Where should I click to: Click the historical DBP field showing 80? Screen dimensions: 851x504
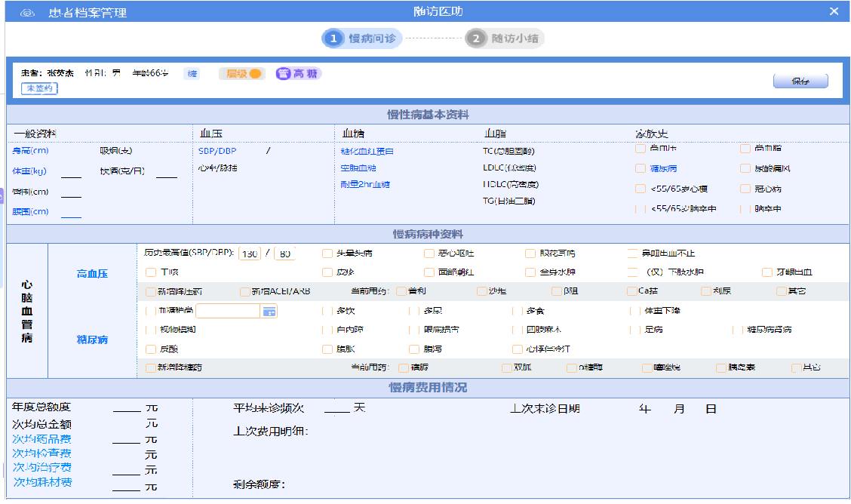(x=285, y=254)
